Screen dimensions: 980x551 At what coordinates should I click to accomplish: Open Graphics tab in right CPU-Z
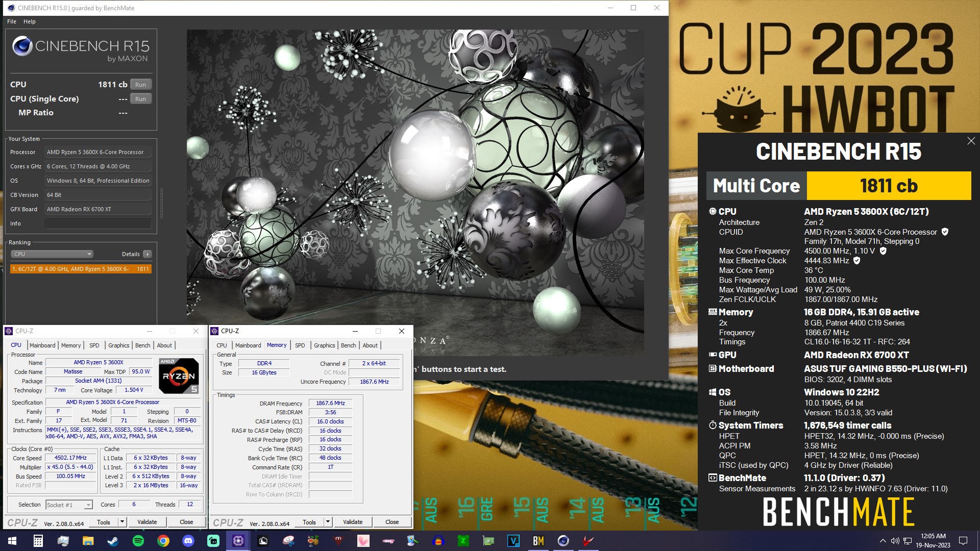[x=325, y=345]
